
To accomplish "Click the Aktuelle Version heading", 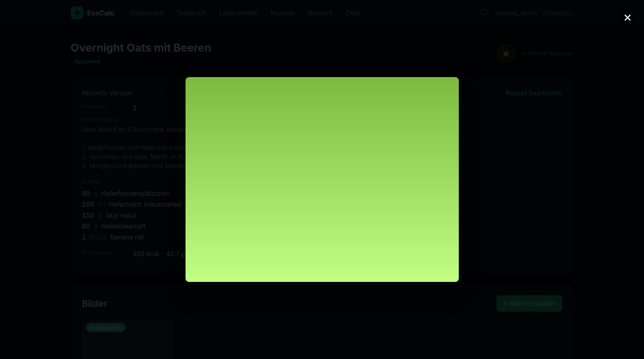I will tap(107, 93).
